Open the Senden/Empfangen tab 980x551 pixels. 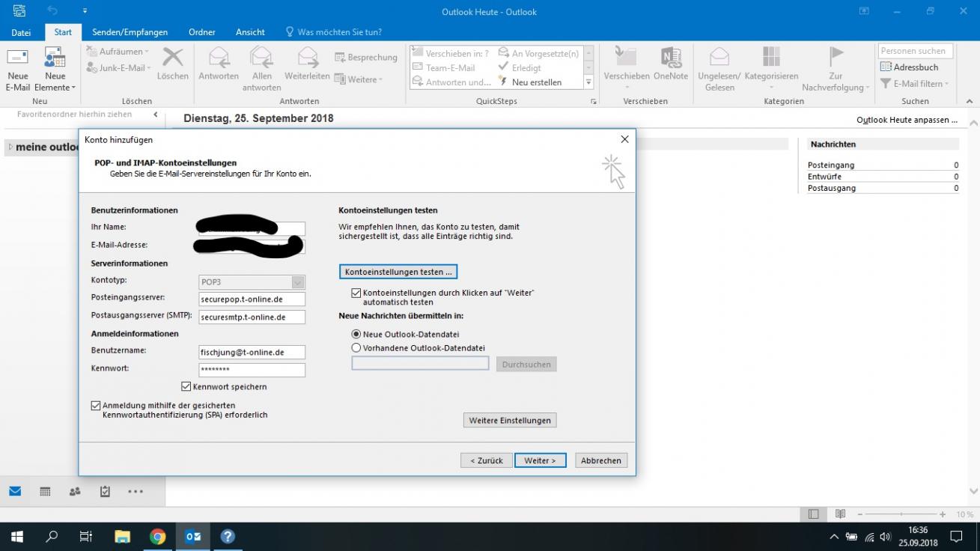tap(130, 32)
